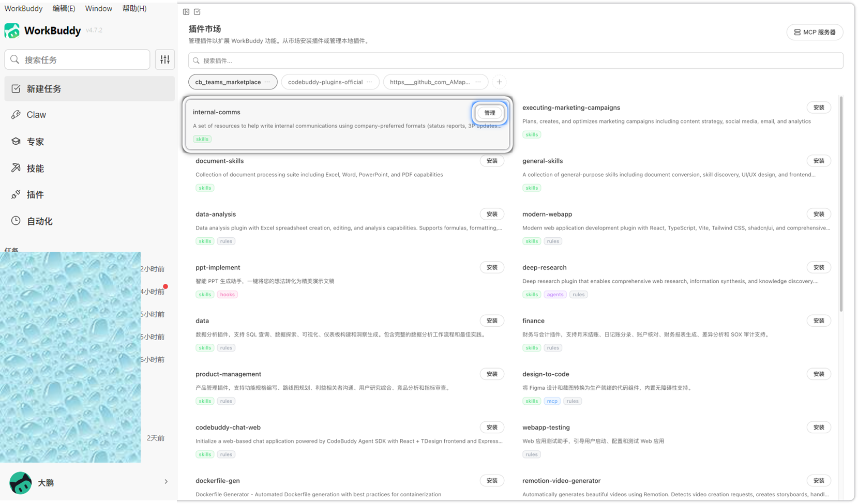Click the 6小时前 task timestamp

(152, 359)
